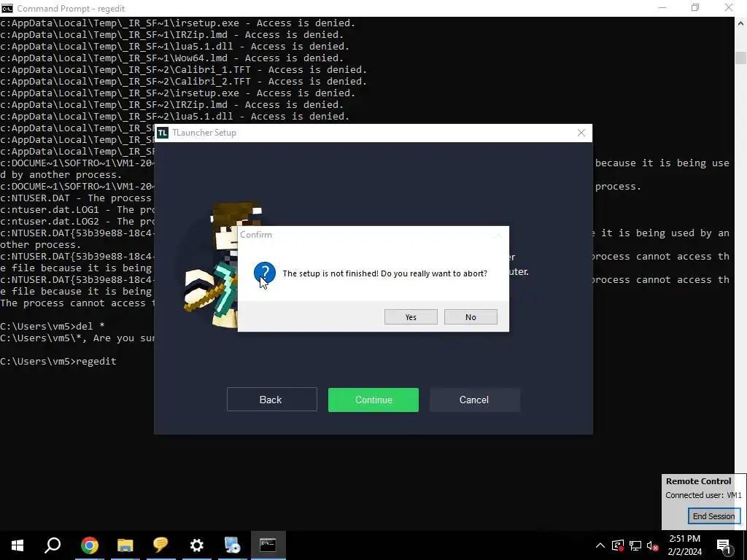Open the installer app taskbar icon
The width and height of the screenshot is (747, 560).
point(232,545)
